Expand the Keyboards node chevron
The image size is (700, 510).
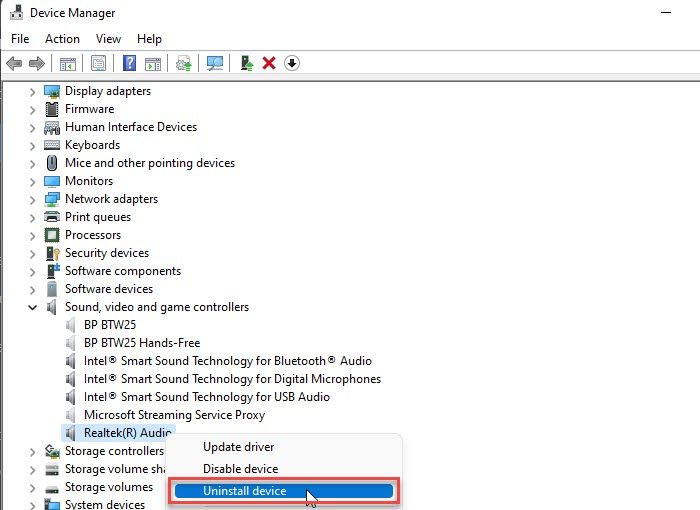[x=32, y=146]
